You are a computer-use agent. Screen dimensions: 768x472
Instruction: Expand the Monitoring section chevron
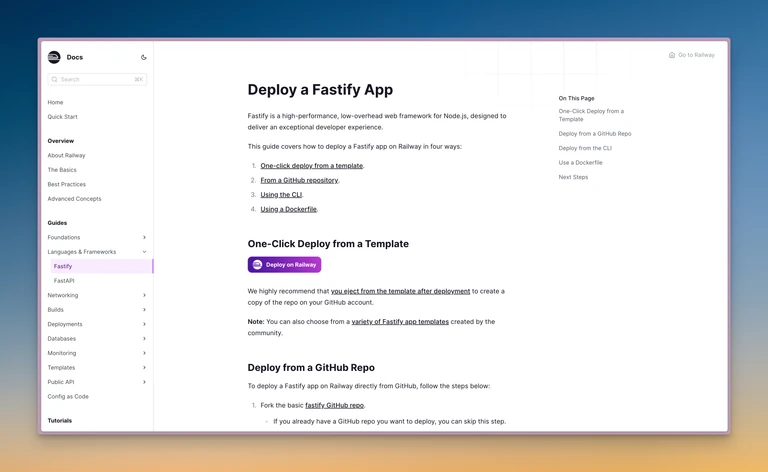click(x=144, y=353)
